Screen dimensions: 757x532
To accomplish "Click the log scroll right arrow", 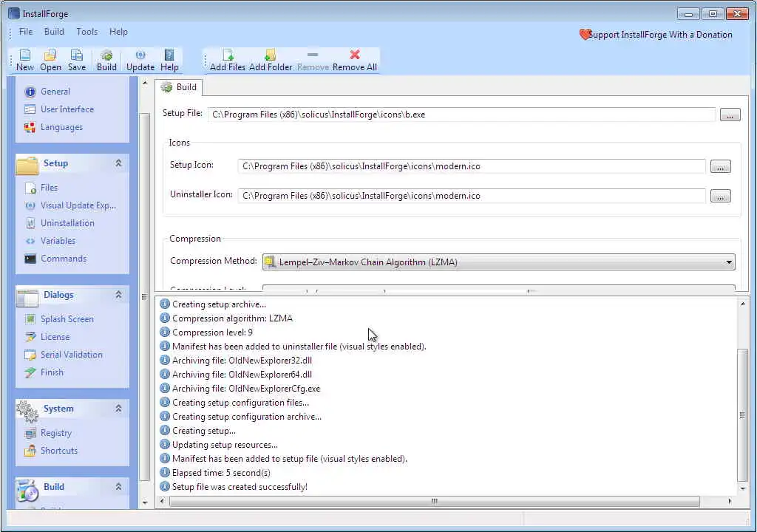I will 730,501.
